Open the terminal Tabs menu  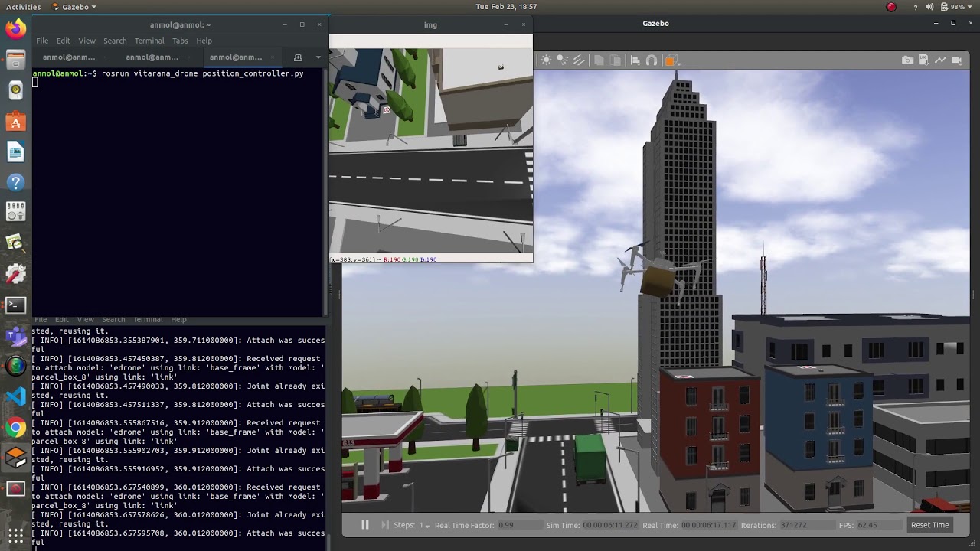point(180,41)
